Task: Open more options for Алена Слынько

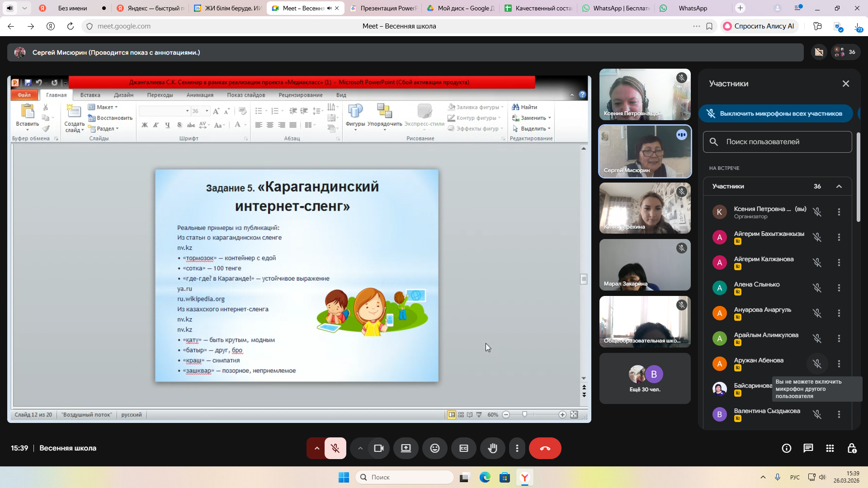Action: click(839, 288)
